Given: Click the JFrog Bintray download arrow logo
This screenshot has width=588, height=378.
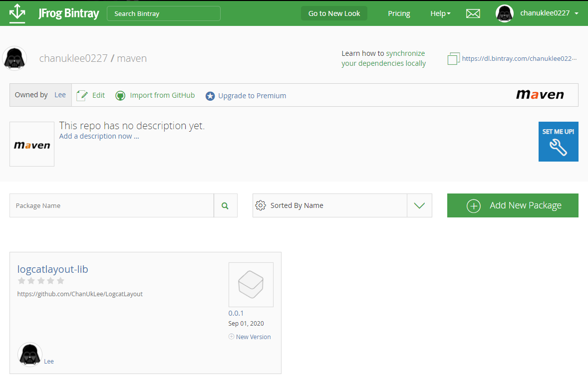Looking at the screenshot, I should [17, 13].
